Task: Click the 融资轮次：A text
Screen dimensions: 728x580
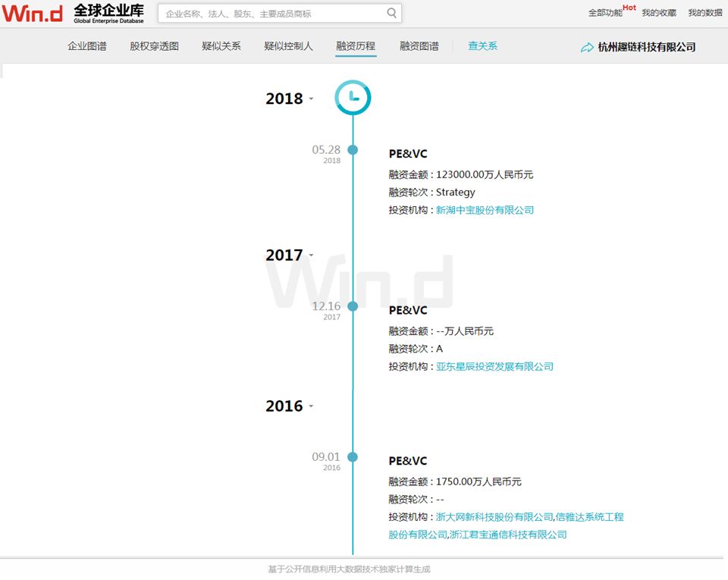Action: click(416, 349)
